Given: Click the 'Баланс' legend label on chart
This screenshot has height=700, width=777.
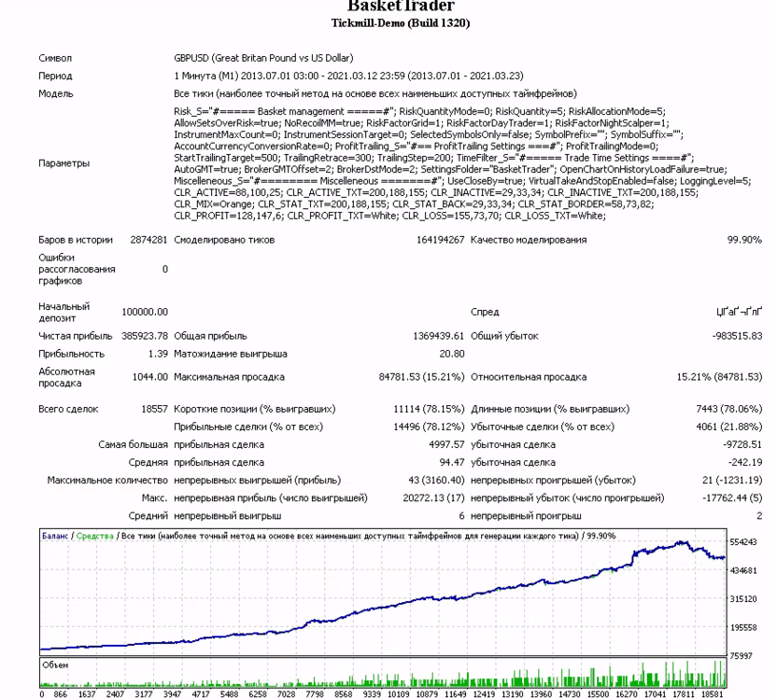Looking at the screenshot, I should (55, 536).
